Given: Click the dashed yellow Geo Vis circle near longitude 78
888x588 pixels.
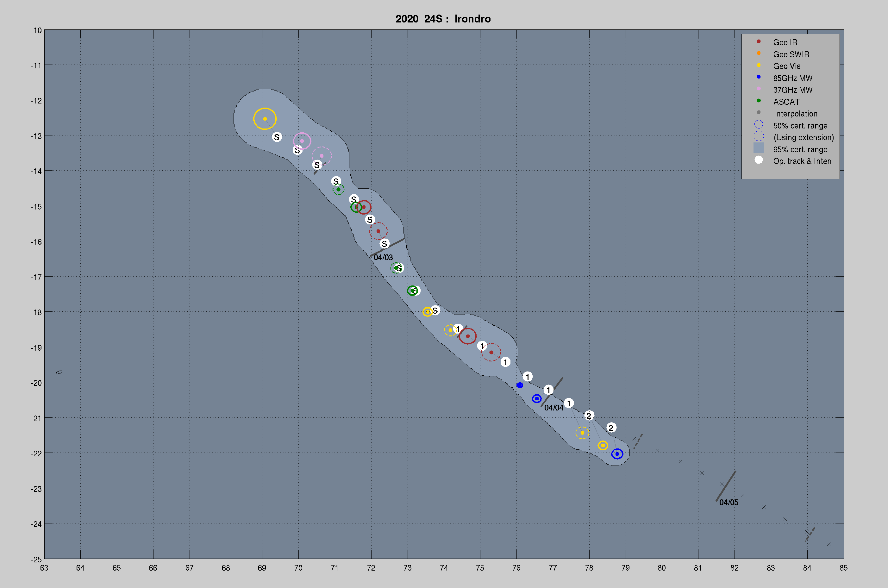Looking at the screenshot, I should (x=582, y=433).
